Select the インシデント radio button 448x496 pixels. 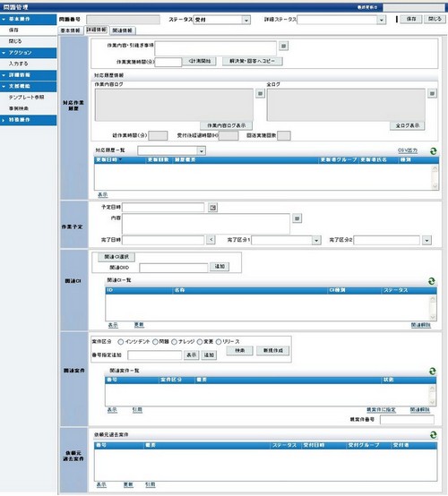121,342
